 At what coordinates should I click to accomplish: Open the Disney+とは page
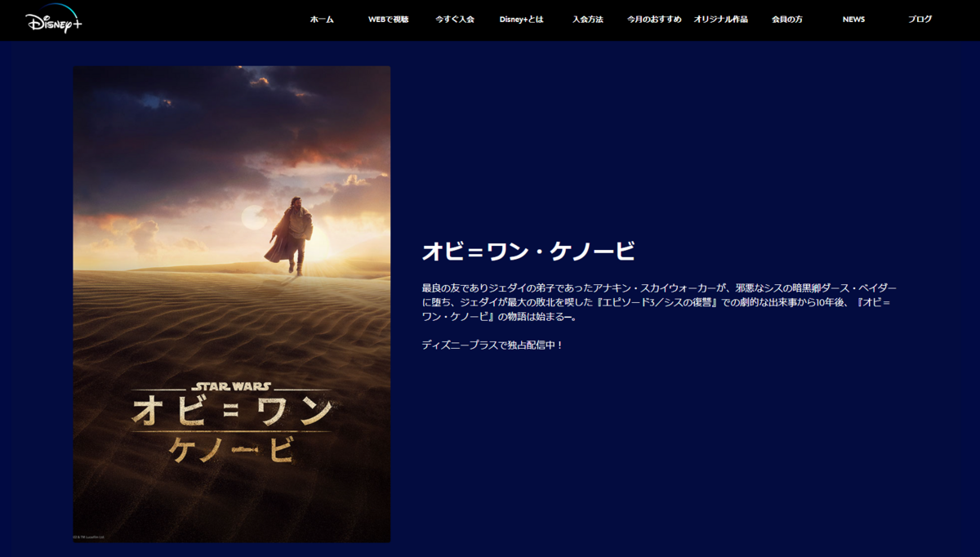tap(521, 19)
